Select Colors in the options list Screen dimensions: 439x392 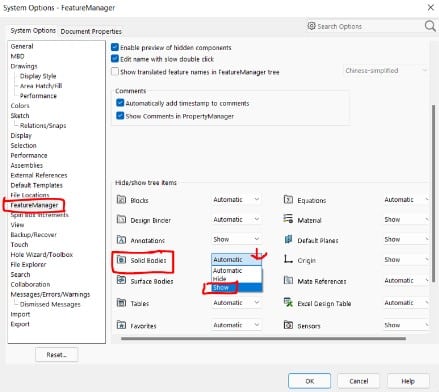point(20,106)
